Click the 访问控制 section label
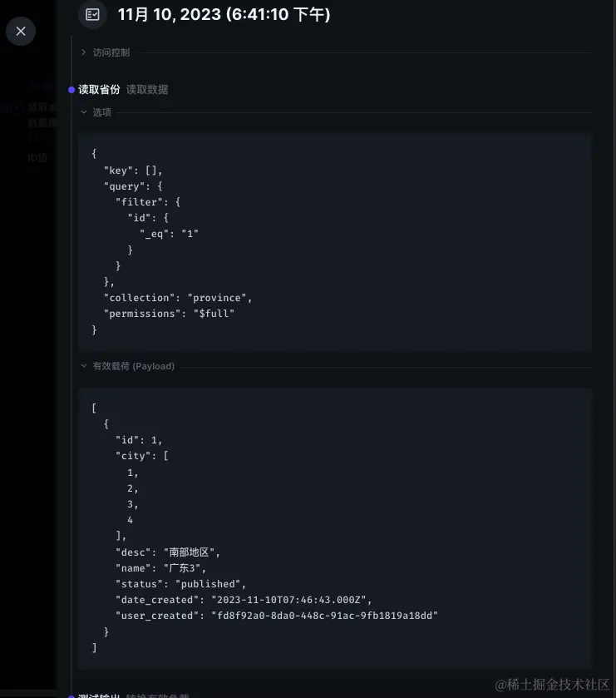Viewport: 616px width, 698px height. point(111,52)
